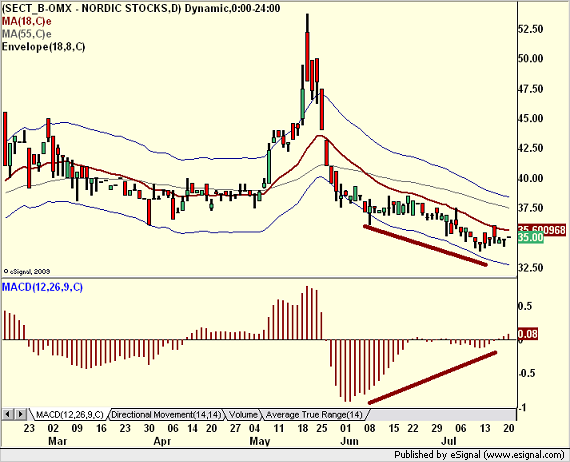Open the Average True Range(14) tab
Viewport: 570px width, 462px height.
point(314,414)
